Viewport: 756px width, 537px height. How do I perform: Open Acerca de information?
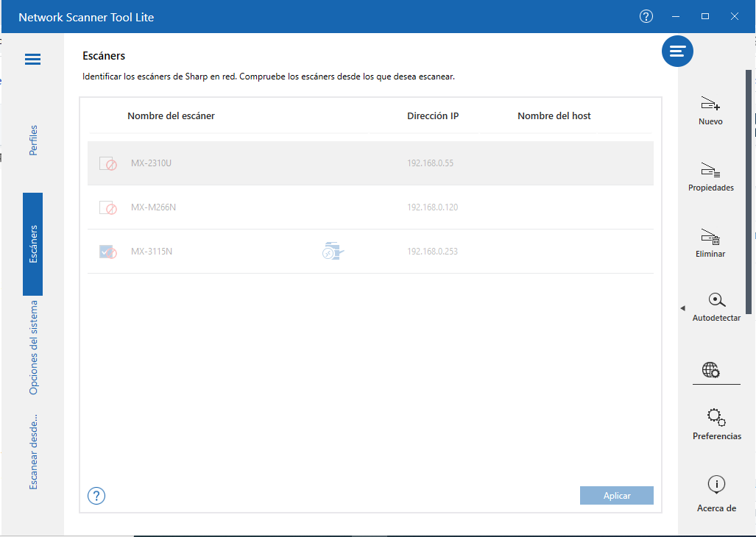716,494
